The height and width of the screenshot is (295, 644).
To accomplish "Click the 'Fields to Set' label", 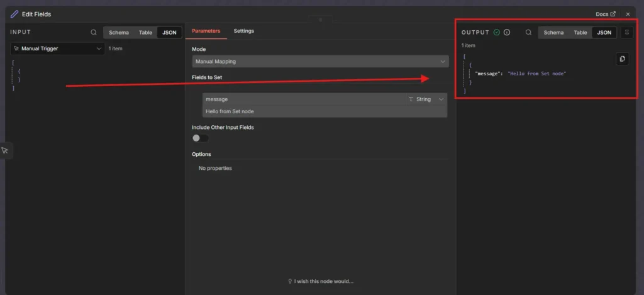I will coord(207,77).
